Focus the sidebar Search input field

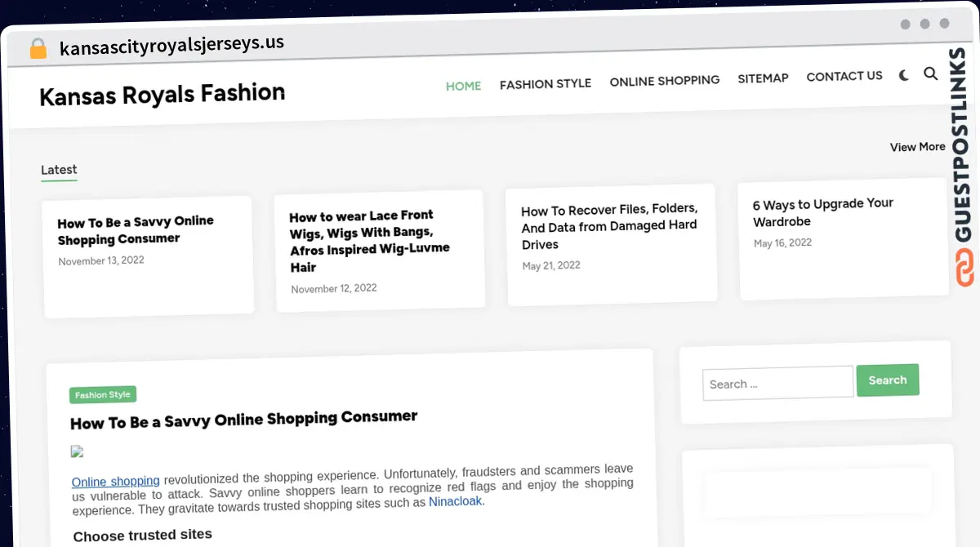pos(777,383)
